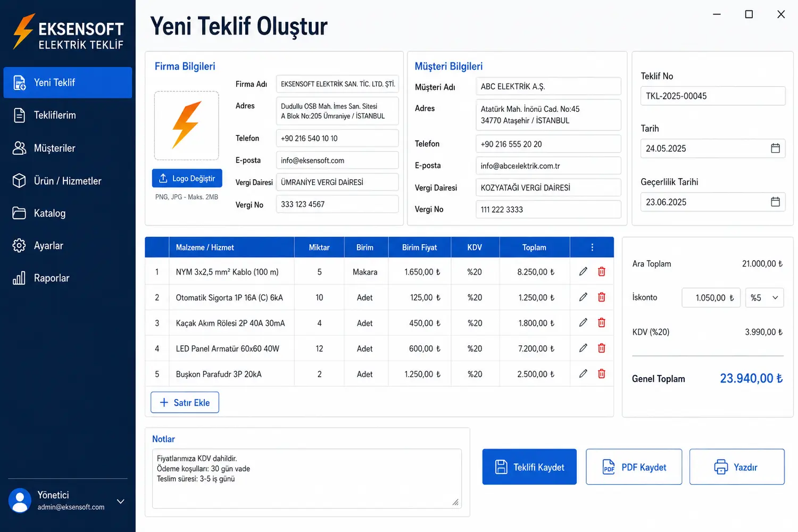
Task: Add a new row with Satır Ekle
Action: tap(185, 403)
